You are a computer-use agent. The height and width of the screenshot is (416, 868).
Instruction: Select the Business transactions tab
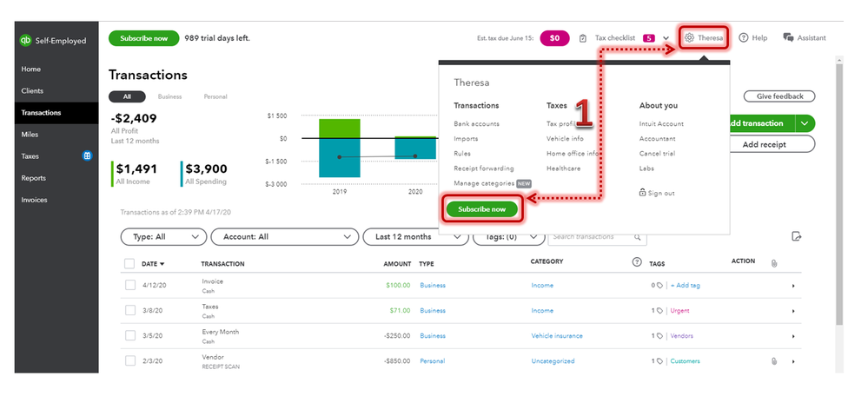coord(169,96)
